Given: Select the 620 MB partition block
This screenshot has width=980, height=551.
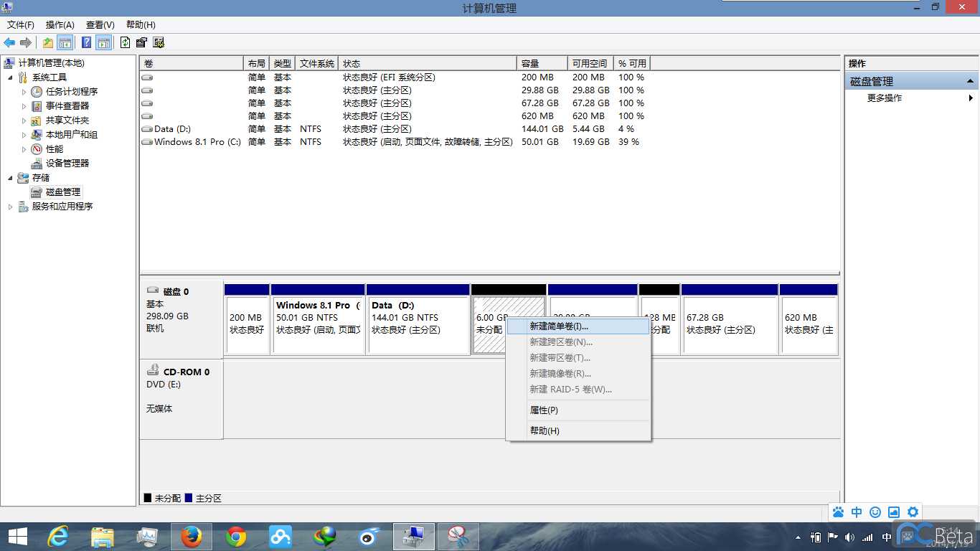Looking at the screenshot, I should tap(809, 319).
